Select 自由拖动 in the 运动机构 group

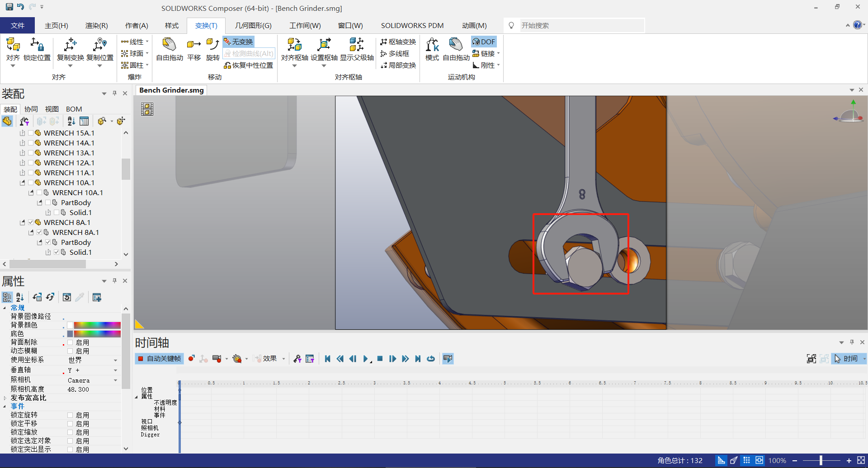456,50
